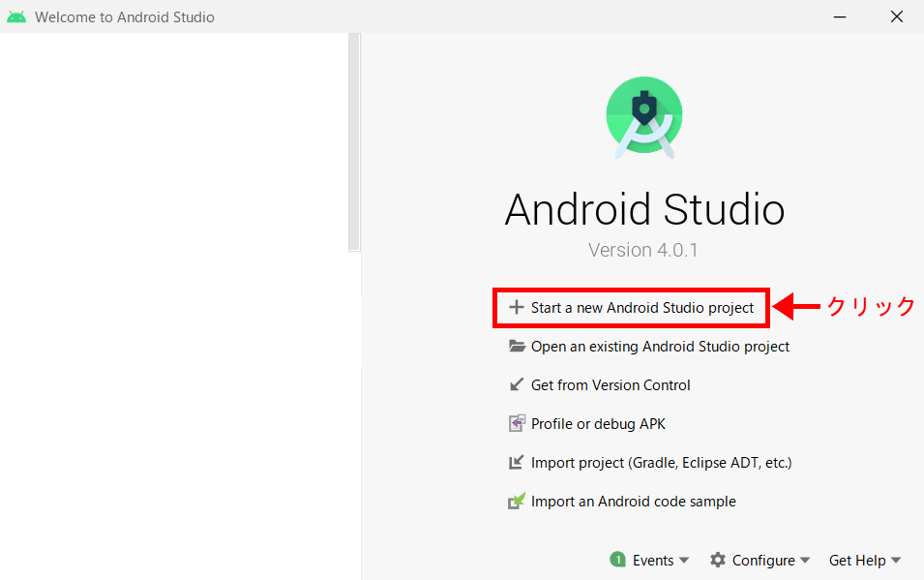Expand the Configure menu label
Screen dimensions: 924x580
click(763, 561)
